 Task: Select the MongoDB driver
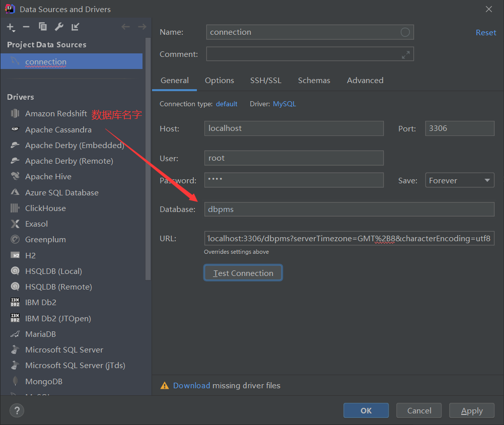44,382
